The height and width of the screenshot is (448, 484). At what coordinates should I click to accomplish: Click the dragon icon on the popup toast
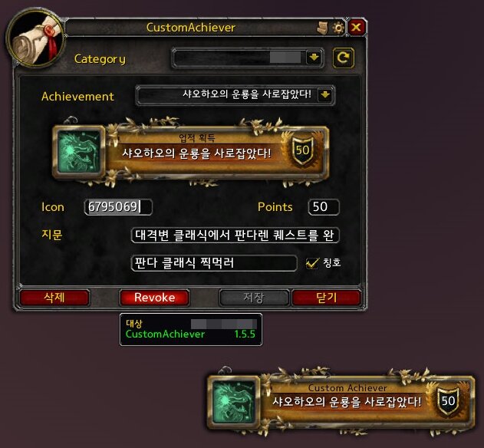(x=234, y=402)
